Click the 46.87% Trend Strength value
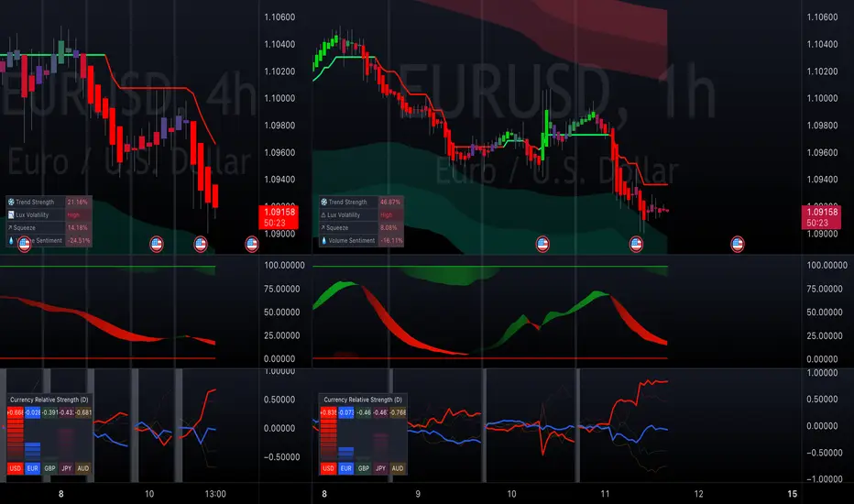 pos(390,203)
